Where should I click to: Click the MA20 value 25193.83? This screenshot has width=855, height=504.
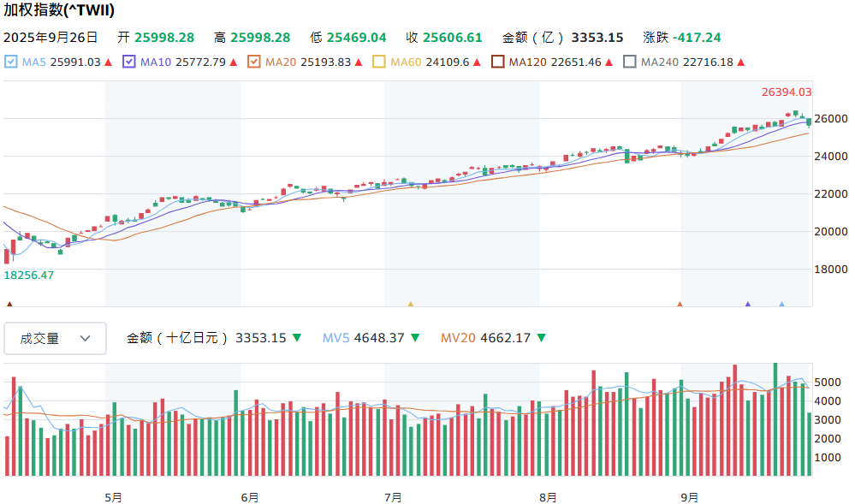tap(325, 62)
